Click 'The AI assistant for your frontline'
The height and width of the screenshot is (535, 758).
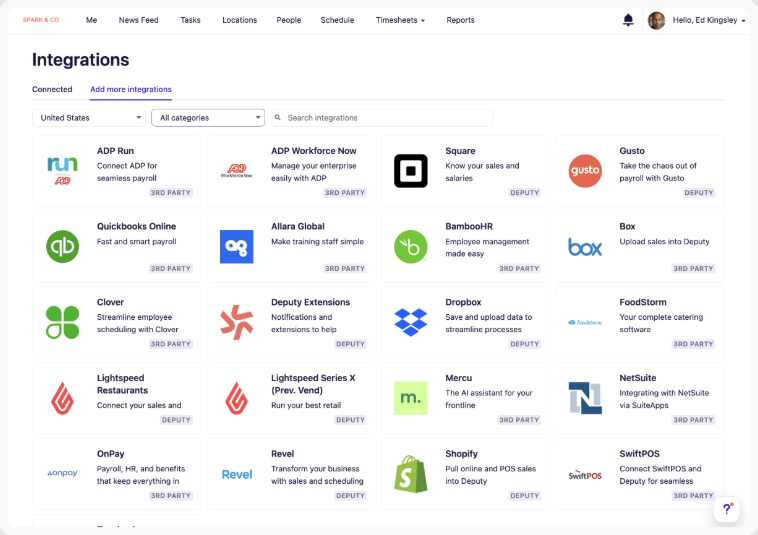click(489, 399)
